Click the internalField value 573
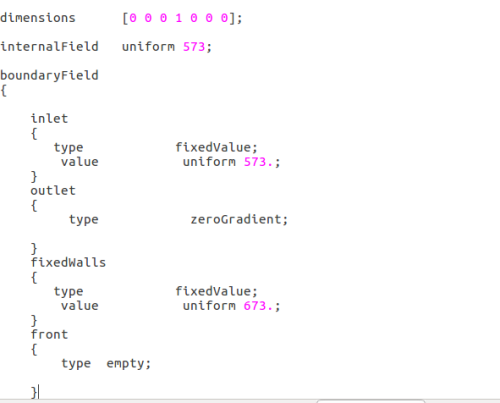 tap(194, 47)
